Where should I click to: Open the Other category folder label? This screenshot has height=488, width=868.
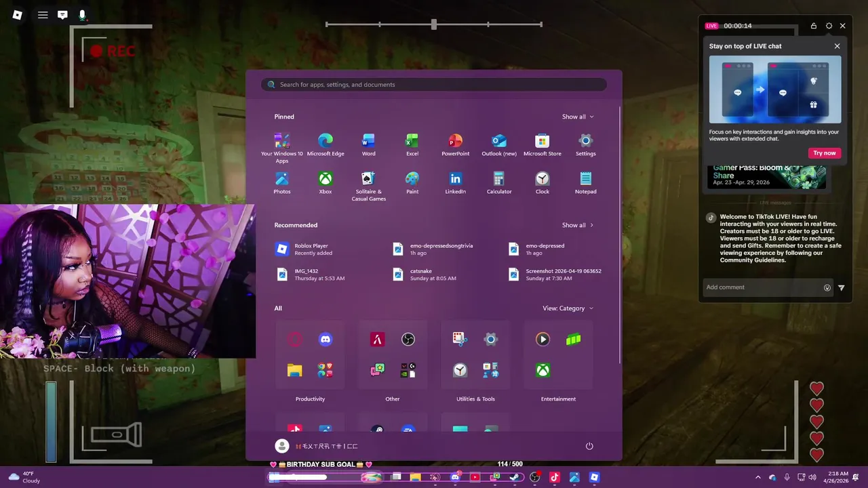393,399
